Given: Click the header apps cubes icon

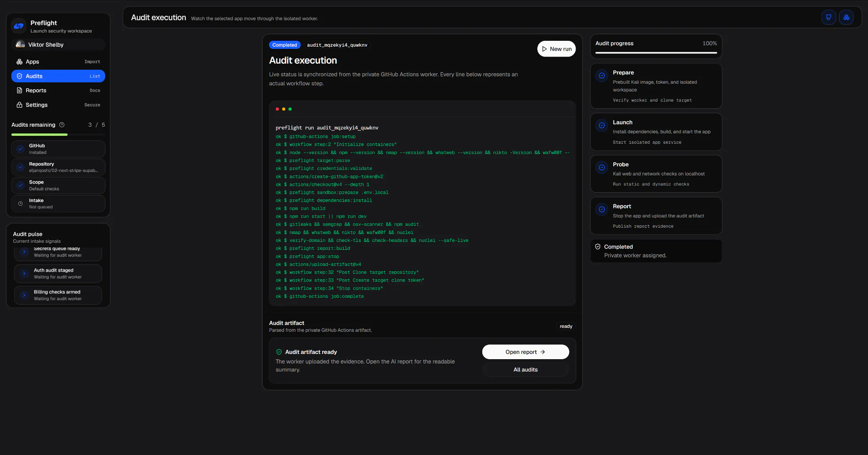Looking at the screenshot, I should 846,17.
